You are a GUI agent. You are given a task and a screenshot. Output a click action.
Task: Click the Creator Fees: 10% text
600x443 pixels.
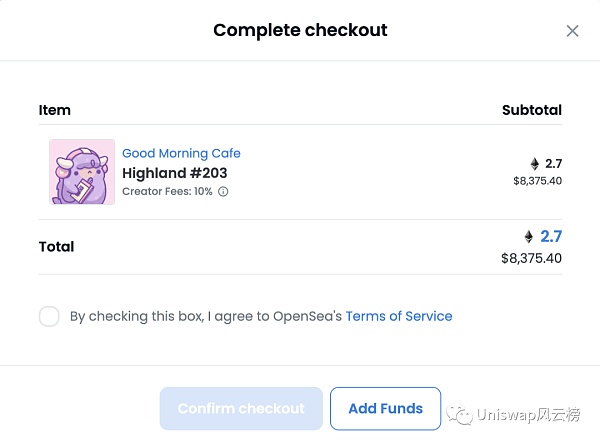167,191
